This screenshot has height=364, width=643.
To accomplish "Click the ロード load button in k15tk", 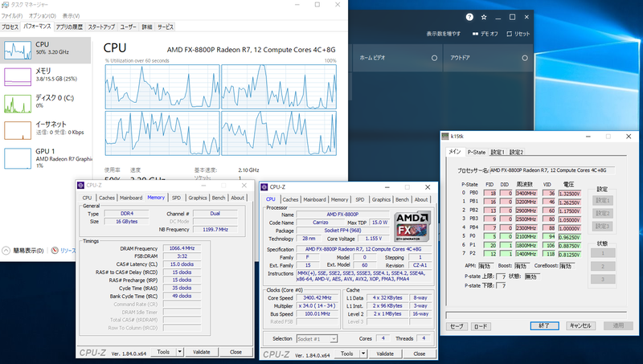I will 480,326.
